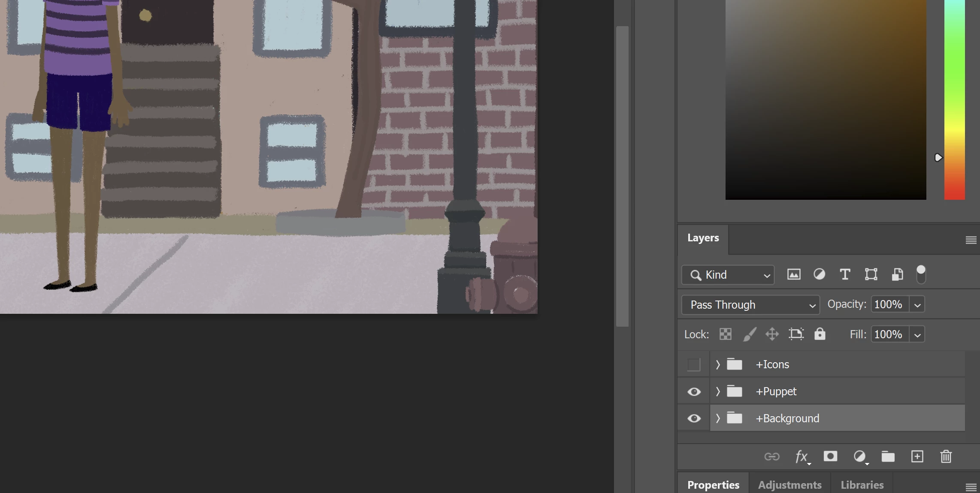Toggle layer filtering on/off switch

tap(921, 274)
